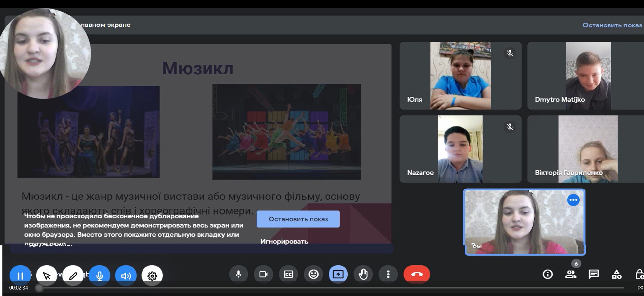Pause the screen recording

(x=20, y=275)
